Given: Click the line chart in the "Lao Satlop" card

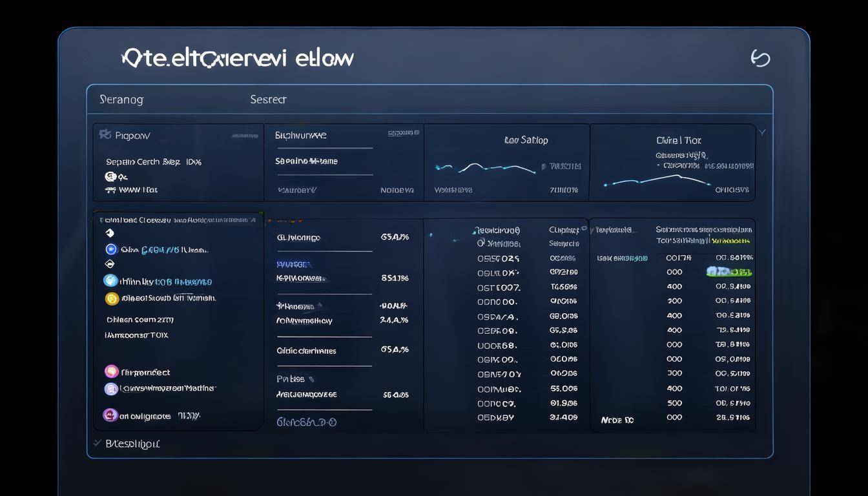Looking at the screenshot, I should click(485, 168).
